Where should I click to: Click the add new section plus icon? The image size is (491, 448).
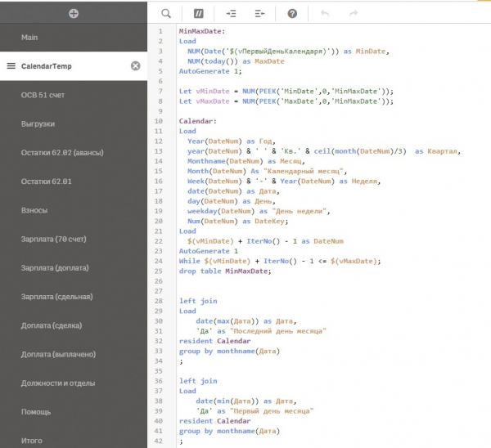(x=74, y=13)
